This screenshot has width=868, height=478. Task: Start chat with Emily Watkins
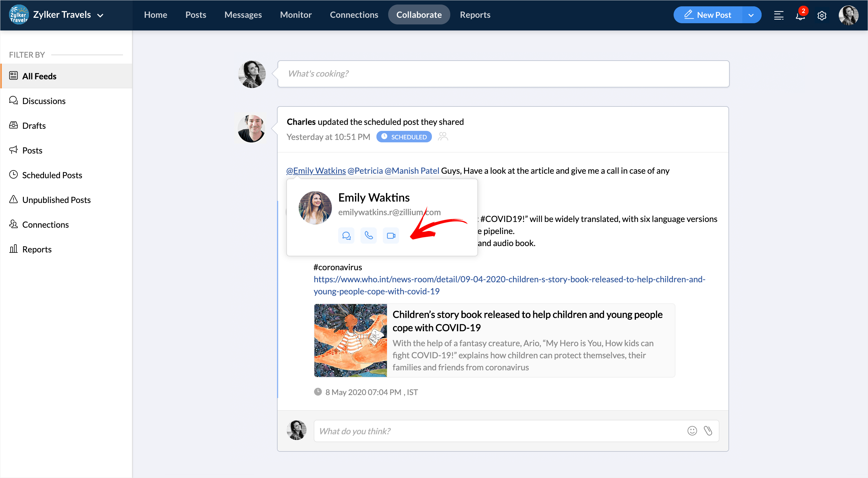pos(346,236)
